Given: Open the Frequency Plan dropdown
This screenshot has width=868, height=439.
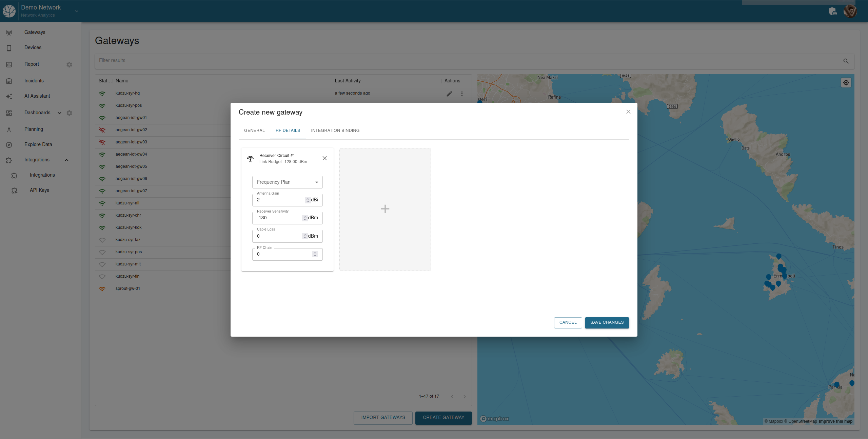Looking at the screenshot, I should point(287,182).
